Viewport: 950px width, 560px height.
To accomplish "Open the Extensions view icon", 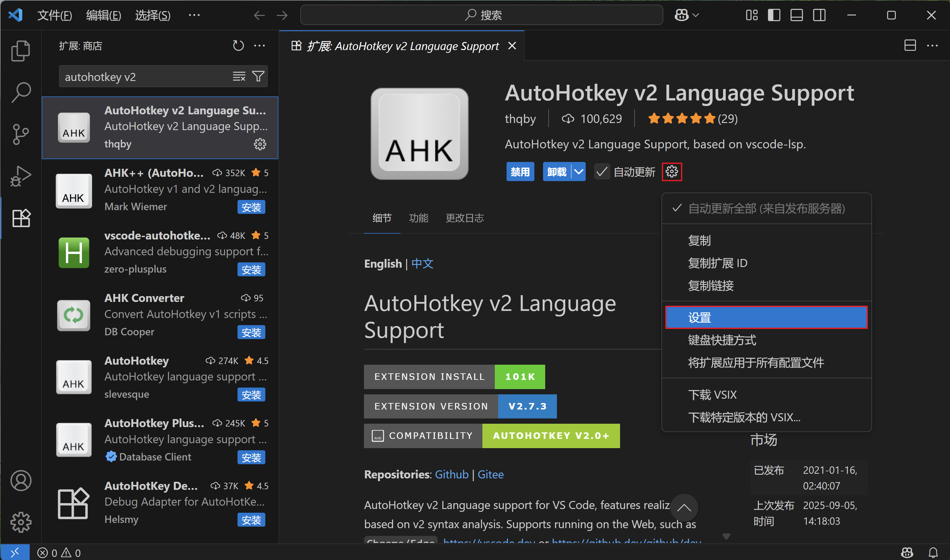I will coord(21,218).
